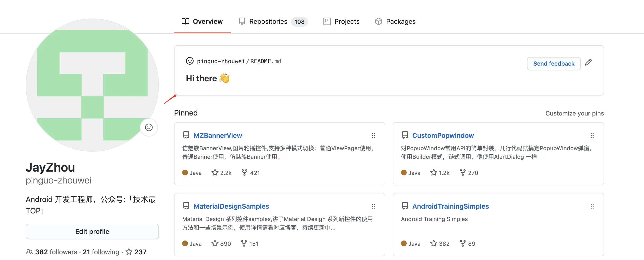Image resolution: width=644 pixels, height=260 pixels.
Task: Open the MaterialDesignSamples repository link
Action: [x=231, y=206]
